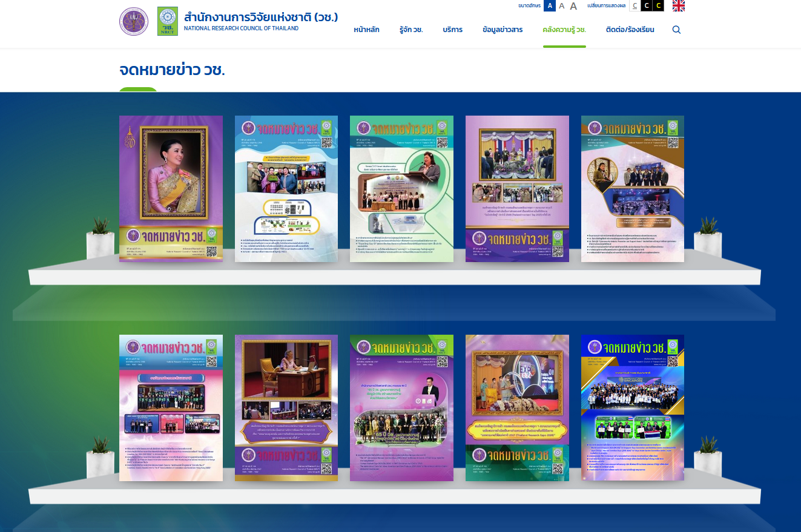Open the bottom shelf's rightmost newsletter cover
Screen dimensions: 801x532
pyautogui.click(x=632, y=407)
